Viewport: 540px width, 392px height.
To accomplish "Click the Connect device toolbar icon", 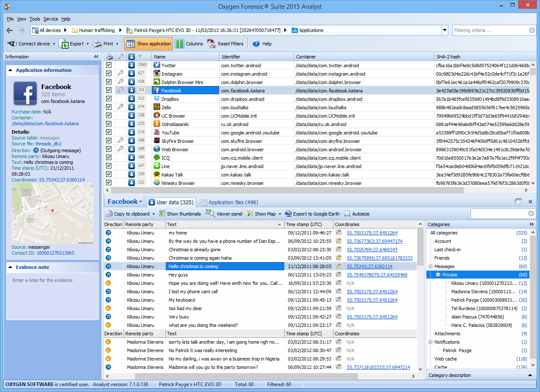I will (12, 44).
